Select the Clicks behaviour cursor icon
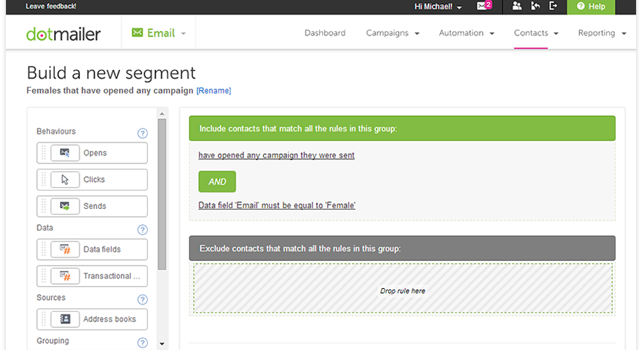Viewport: 644px width, 350px height. tap(65, 179)
